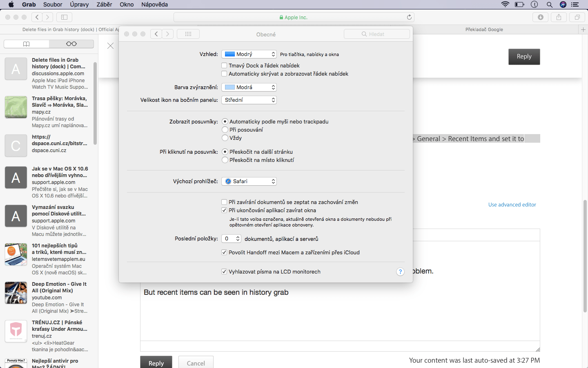Add a new Safari tab
This screenshot has width=588, height=368.
click(x=583, y=29)
